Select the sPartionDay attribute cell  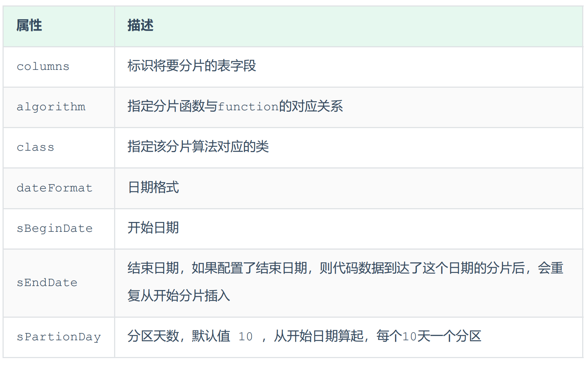click(x=59, y=337)
